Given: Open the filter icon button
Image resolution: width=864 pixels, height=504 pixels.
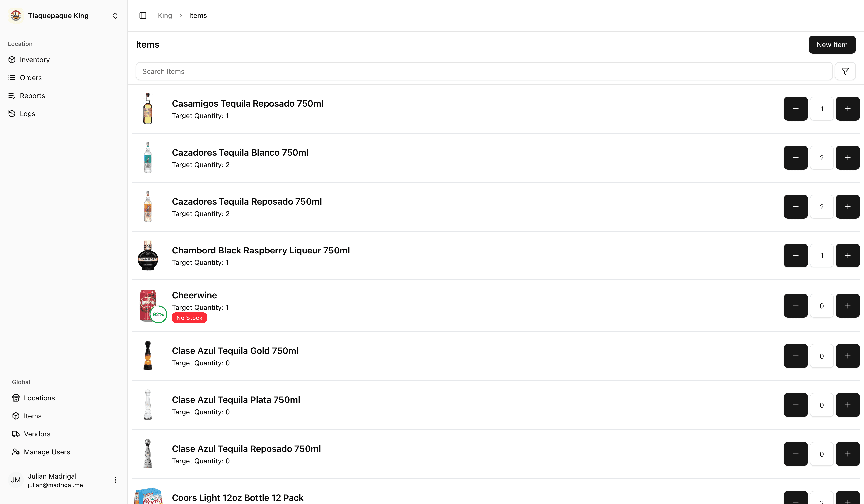Looking at the screenshot, I should pyautogui.click(x=845, y=71).
